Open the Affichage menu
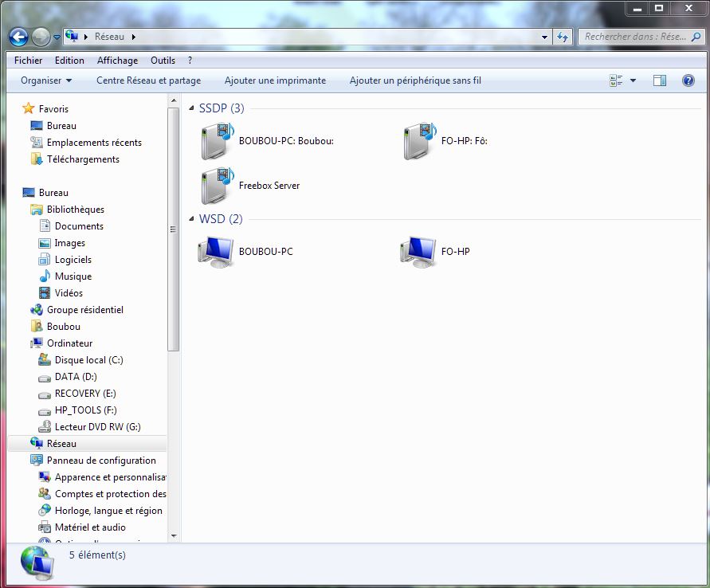710x588 pixels. (117, 61)
